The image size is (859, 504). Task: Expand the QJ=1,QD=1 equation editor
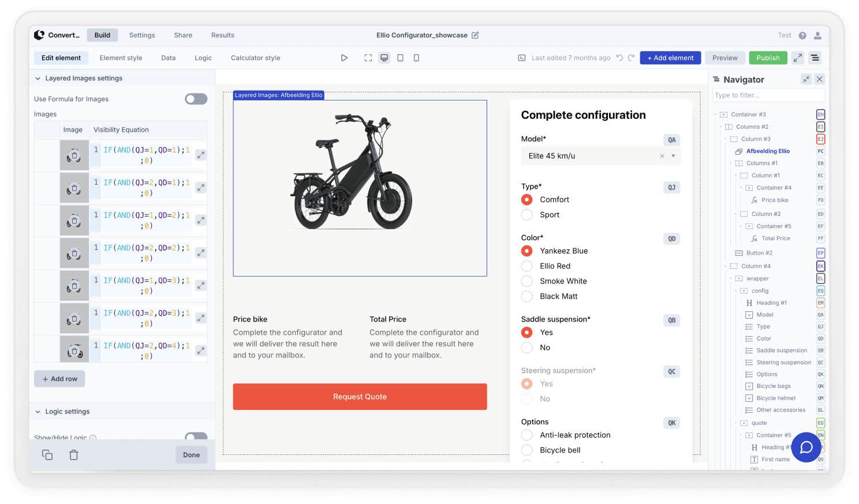(x=201, y=155)
